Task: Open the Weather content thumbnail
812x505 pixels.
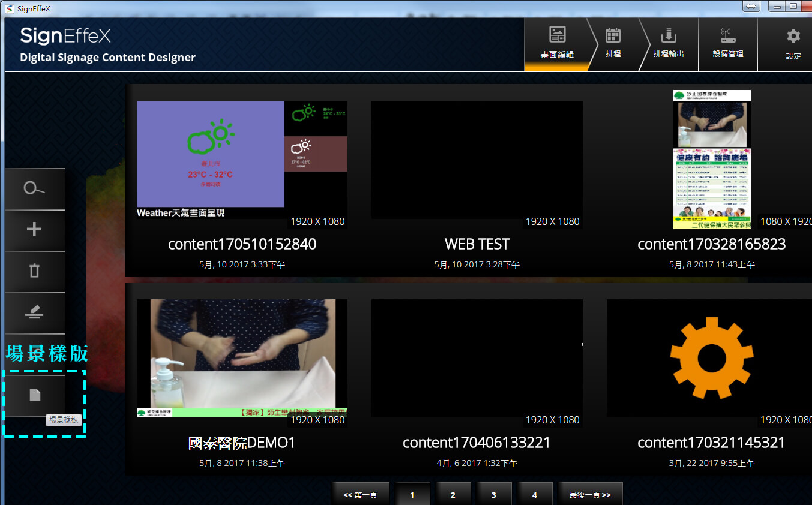Action: click(x=242, y=160)
